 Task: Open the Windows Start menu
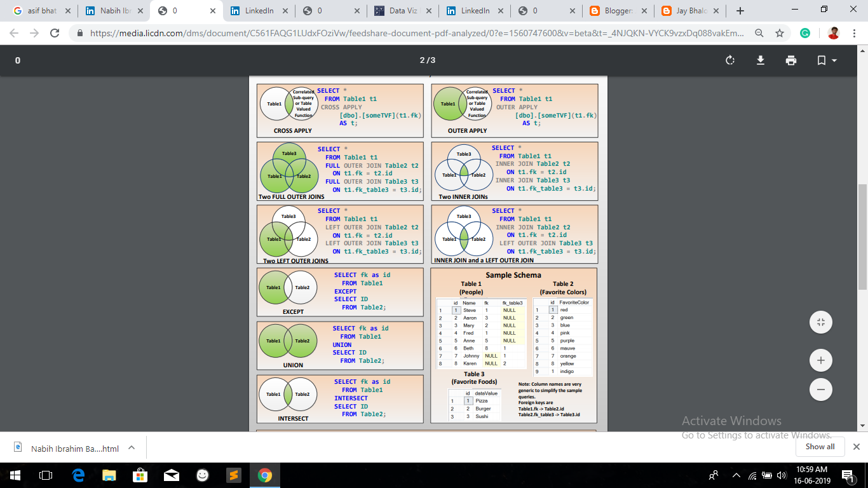15,475
